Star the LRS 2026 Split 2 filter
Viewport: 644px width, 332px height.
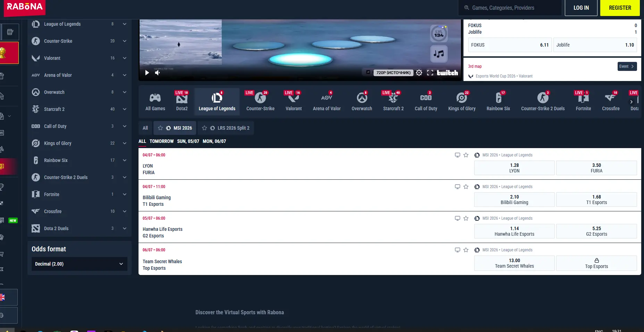pos(204,128)
